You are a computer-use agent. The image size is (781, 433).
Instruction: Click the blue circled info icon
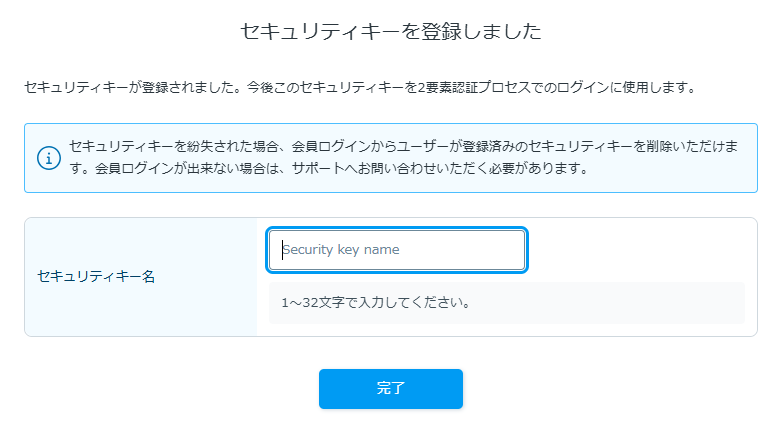tap(49, 158)
